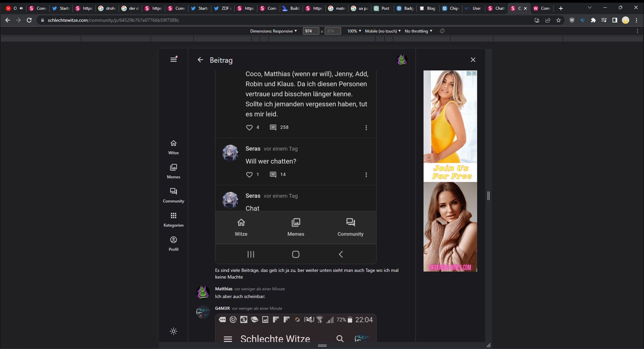Open the 100% zoom dropdown
The image size is (644, 349).
click(354, 31)
